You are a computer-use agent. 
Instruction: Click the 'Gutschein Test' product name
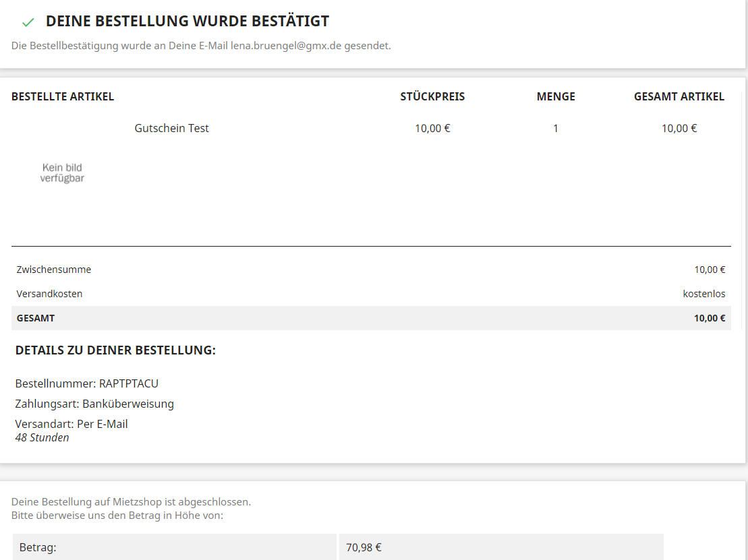(x=172, y=128)
